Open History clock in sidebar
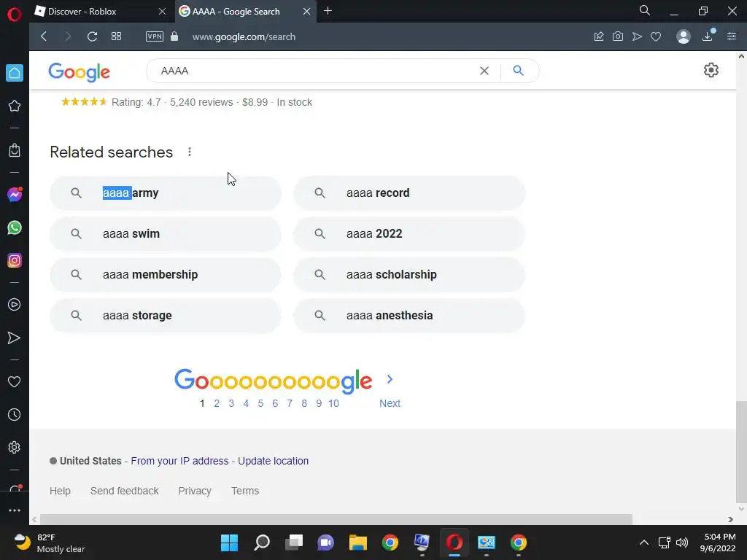 pyautogui.click(x=15, y=414)
